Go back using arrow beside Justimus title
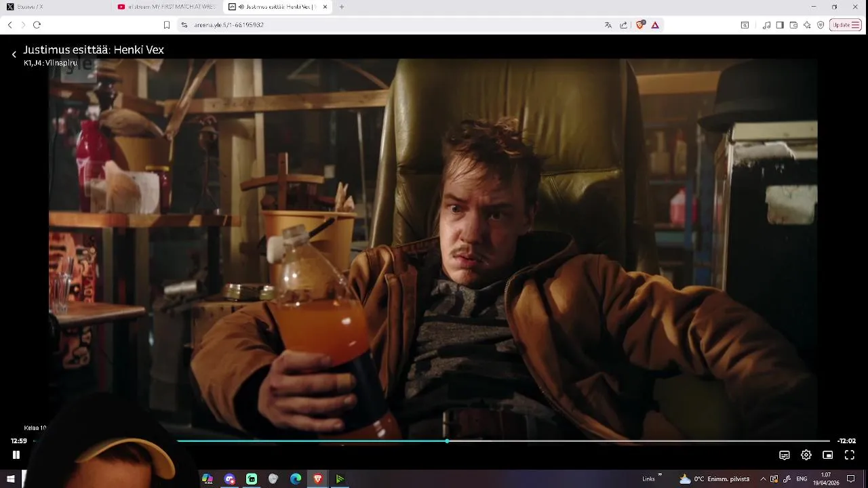This screenshot has width=868, height=488. coord(14,54)
